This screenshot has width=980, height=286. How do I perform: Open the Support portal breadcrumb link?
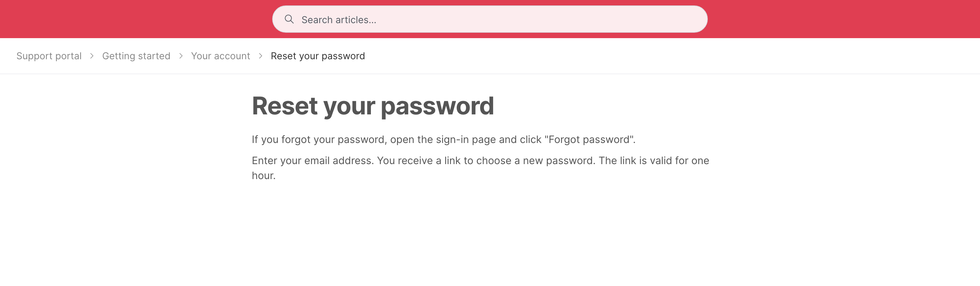49,56
